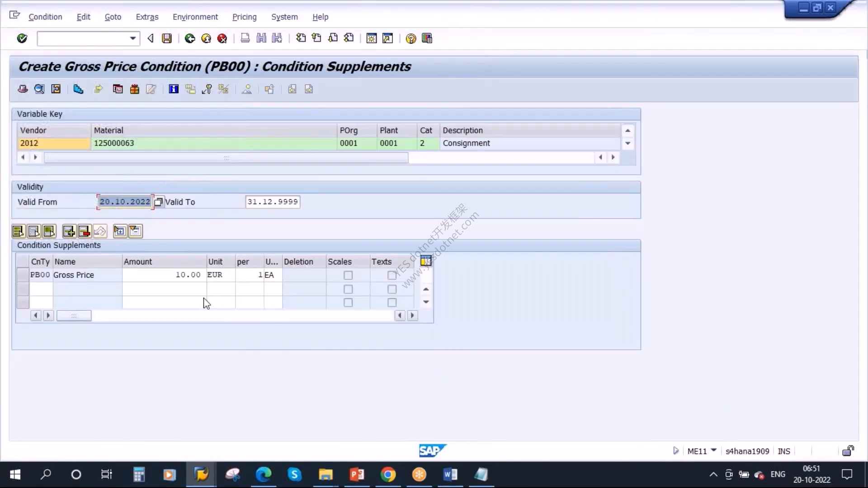Click the Condition Supplements scroll-down arrow
The image size is (868, 488).
[x=426, y=302]
